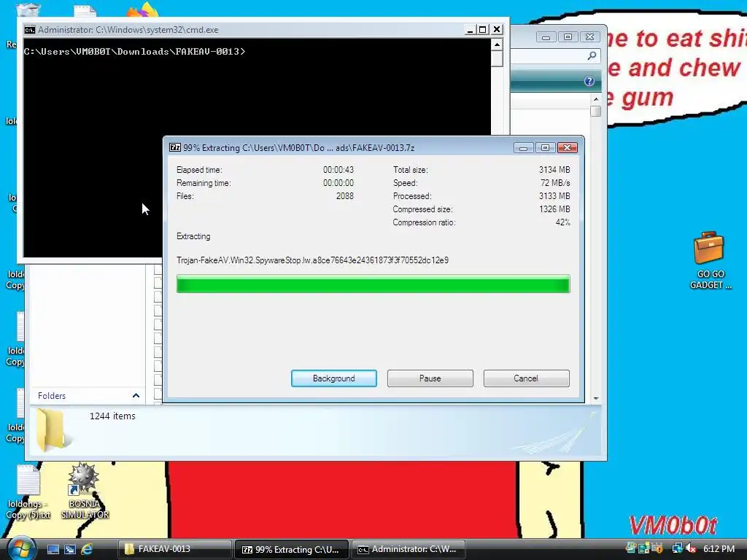The width and height of the screenshot is (747, 560).
Task: Click the Total size value 3134 MB
Action: coord(554,169)
